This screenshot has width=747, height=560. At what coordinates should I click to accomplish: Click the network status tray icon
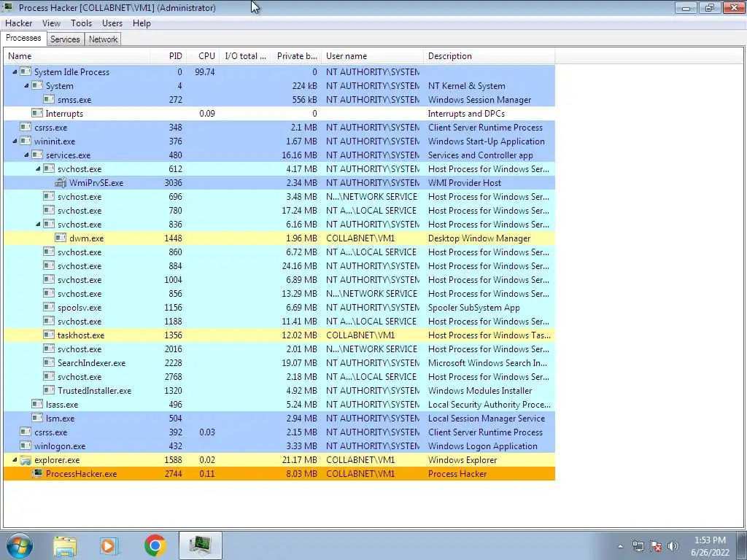[x=638, y=546]
